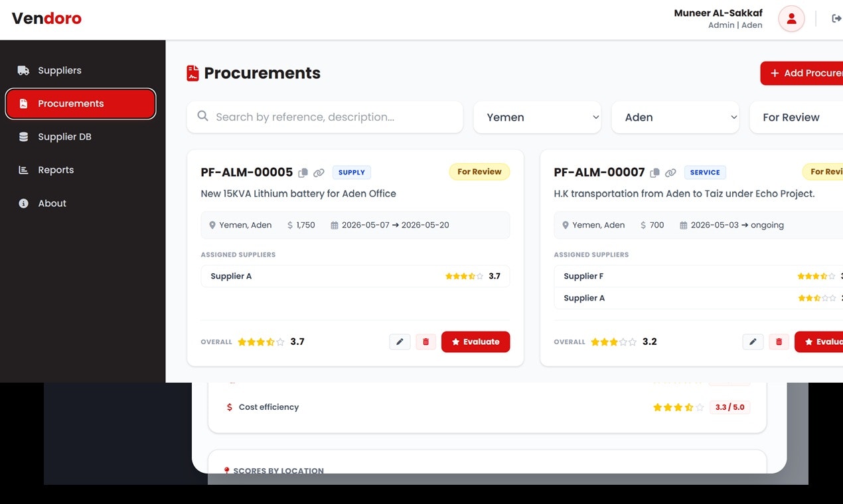Select Supplier A row in PF-ALM-00007

(x=698, y=298)
